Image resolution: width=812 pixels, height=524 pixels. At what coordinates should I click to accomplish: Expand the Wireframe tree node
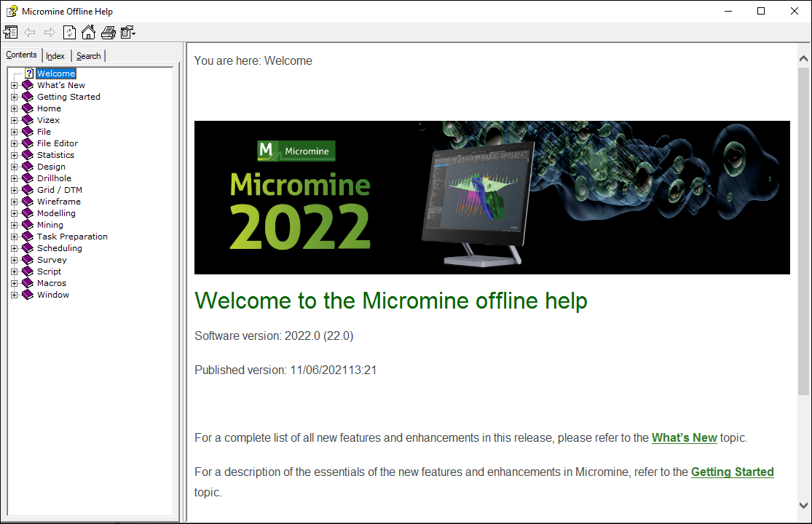click(15, 201)
